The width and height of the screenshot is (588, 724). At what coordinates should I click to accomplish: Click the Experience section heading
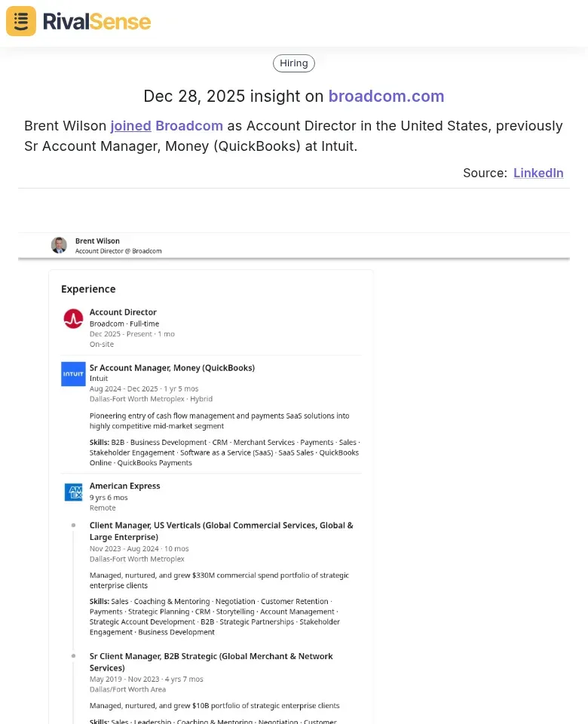[88, 289]
